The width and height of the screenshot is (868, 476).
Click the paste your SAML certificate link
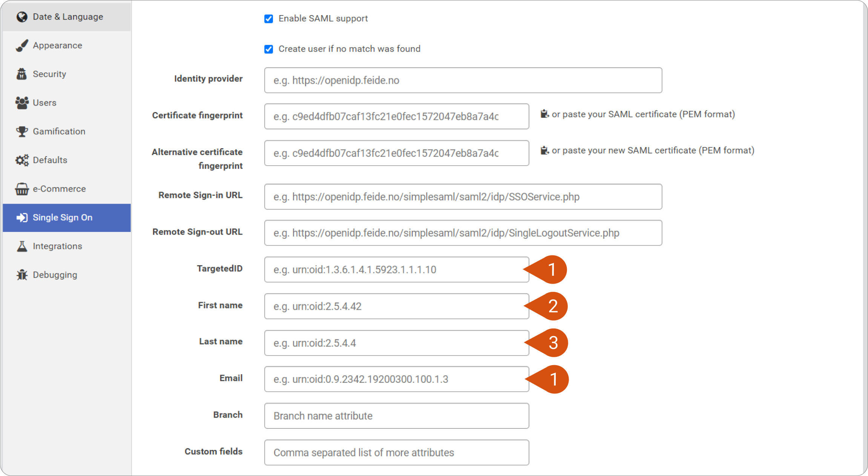(x=643, y=114)
